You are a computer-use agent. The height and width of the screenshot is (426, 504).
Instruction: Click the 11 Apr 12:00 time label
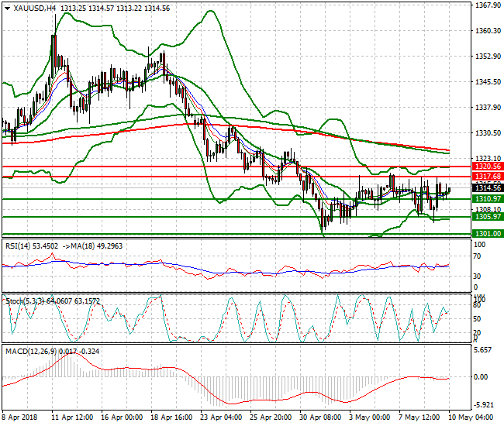[x=72, y=417]
